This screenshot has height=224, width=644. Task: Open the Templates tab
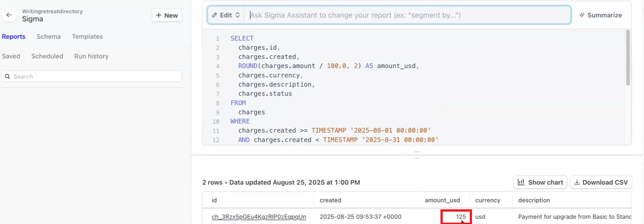coord(87,37)
